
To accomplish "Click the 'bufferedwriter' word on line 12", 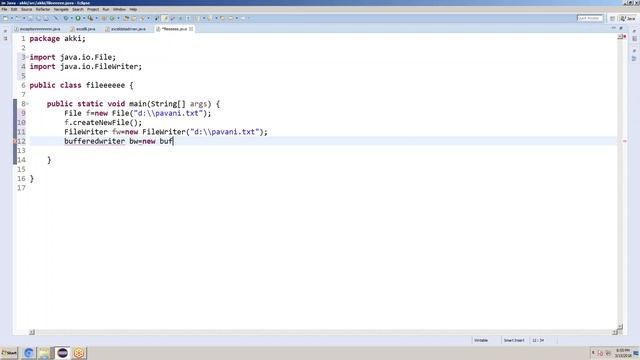I will (95, 141).
